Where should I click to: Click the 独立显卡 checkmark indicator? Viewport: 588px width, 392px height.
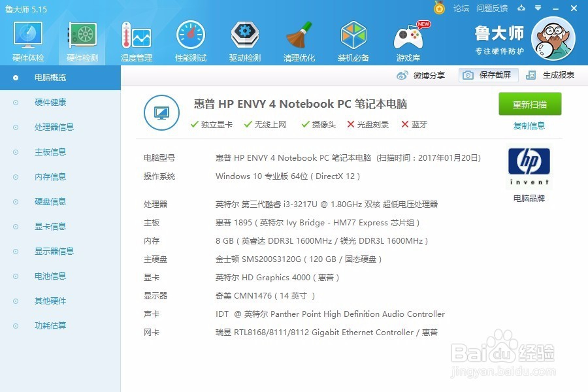pyautogui.click(x=194, y=124)
